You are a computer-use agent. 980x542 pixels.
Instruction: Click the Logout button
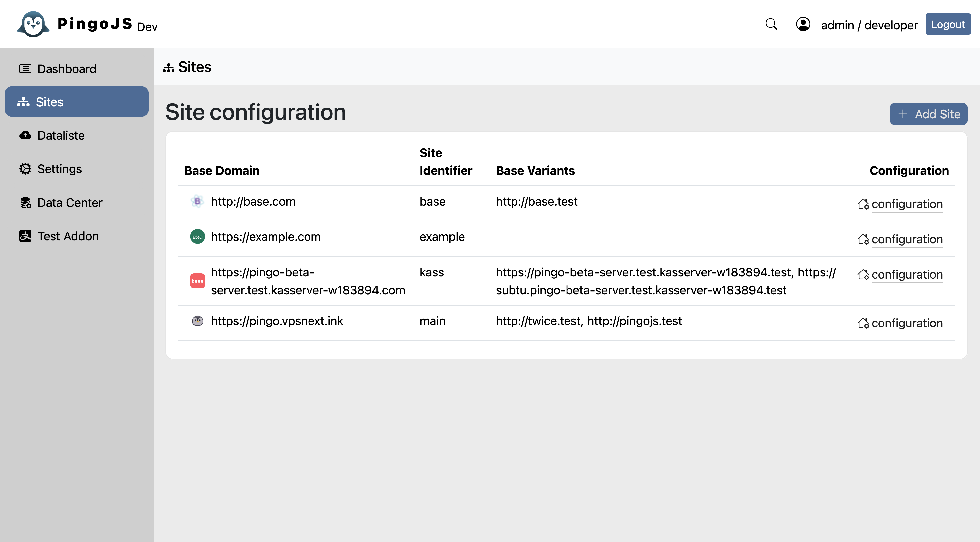948,24
